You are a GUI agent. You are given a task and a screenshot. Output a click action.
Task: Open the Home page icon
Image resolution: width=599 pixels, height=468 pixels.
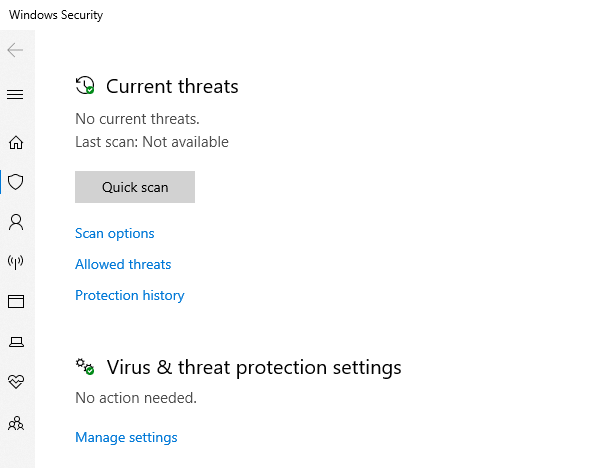(x=16, y=143)
